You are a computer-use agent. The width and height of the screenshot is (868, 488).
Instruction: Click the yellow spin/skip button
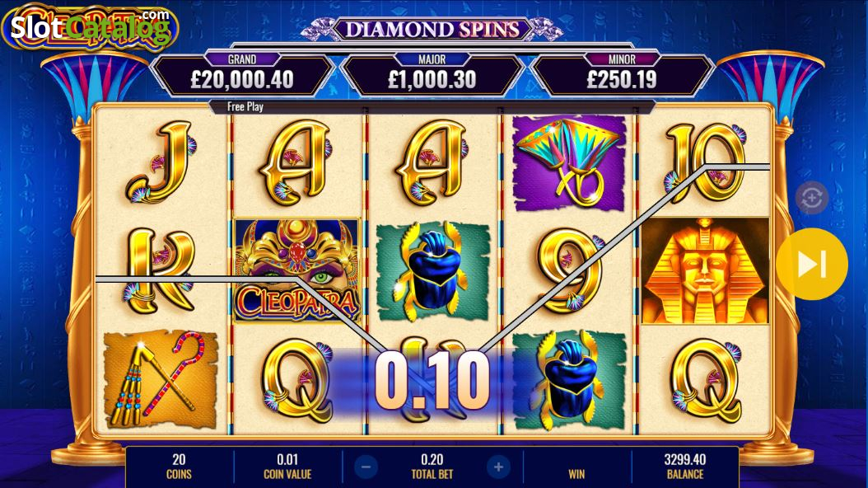[x=811, y=265]
